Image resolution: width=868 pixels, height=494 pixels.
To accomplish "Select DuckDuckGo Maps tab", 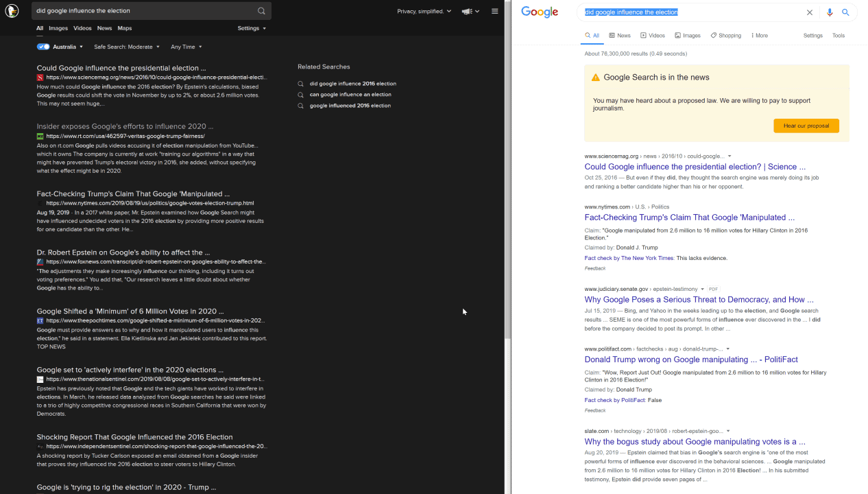I will coord(124,28).
